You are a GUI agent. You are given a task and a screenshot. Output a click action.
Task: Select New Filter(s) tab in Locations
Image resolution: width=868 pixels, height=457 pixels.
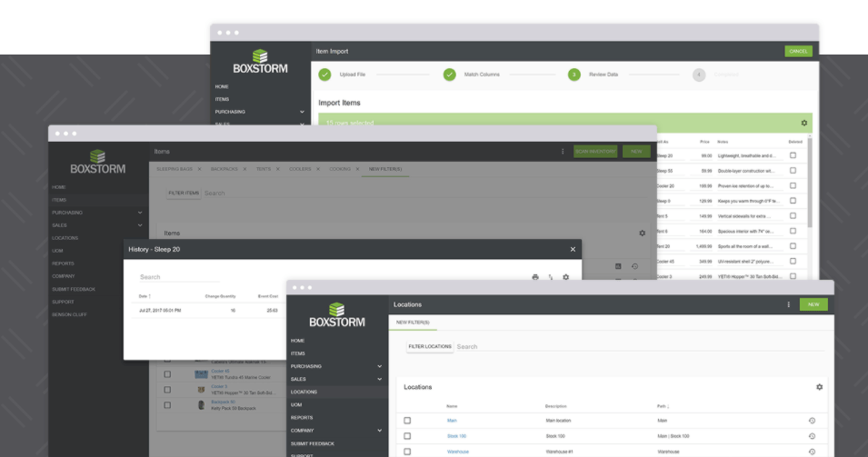coord(413,323)
